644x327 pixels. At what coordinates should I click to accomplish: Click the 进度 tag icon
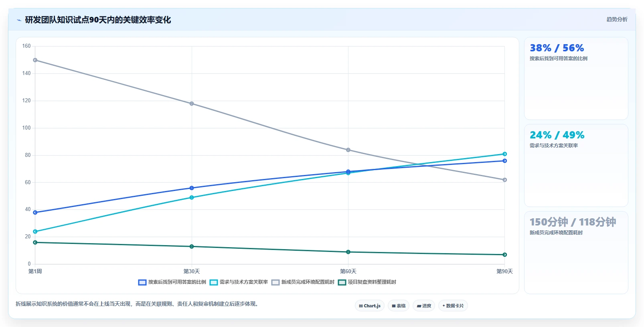pyautogui.click(x=419, y=306)
